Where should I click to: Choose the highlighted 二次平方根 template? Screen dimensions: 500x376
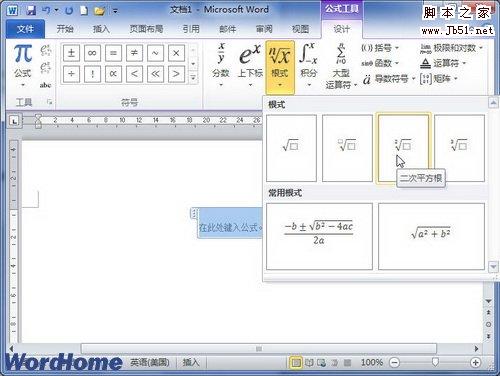click(403, 148)
